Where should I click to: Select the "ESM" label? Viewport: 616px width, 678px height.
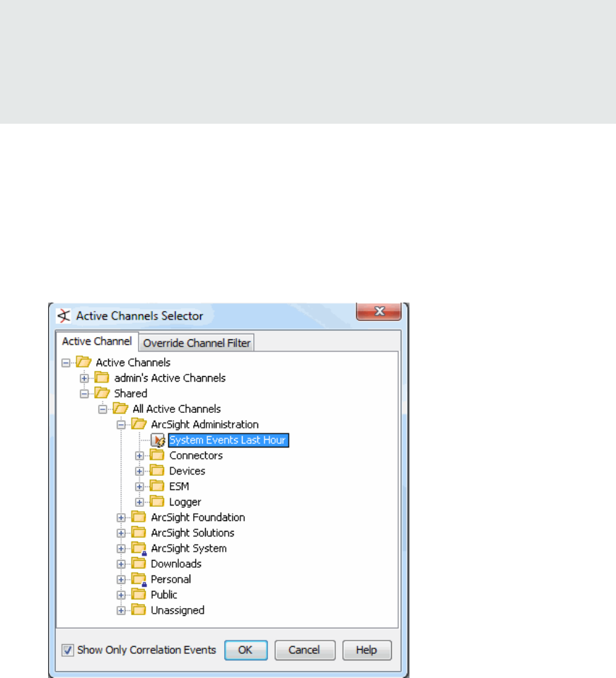click(179, 486)
